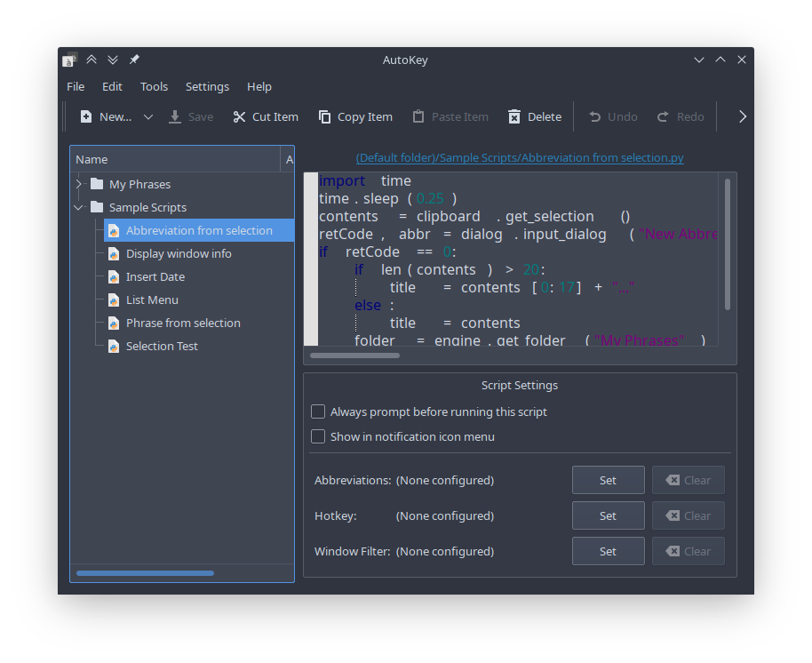The height and width of the screenshot is (663, 812).
Task: Click the pin icon in the title bar
Action: pos(134,59)
